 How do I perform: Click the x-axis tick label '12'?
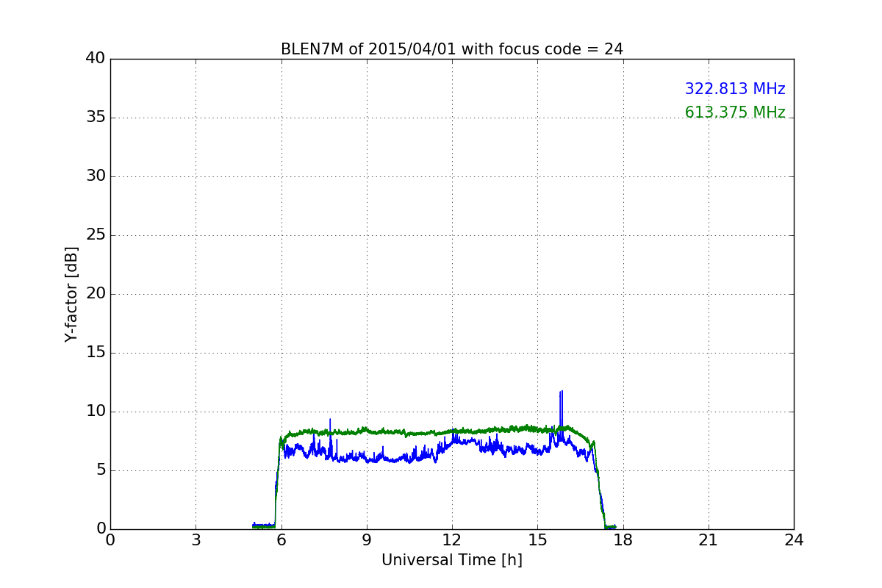click(x=452, y=540)
